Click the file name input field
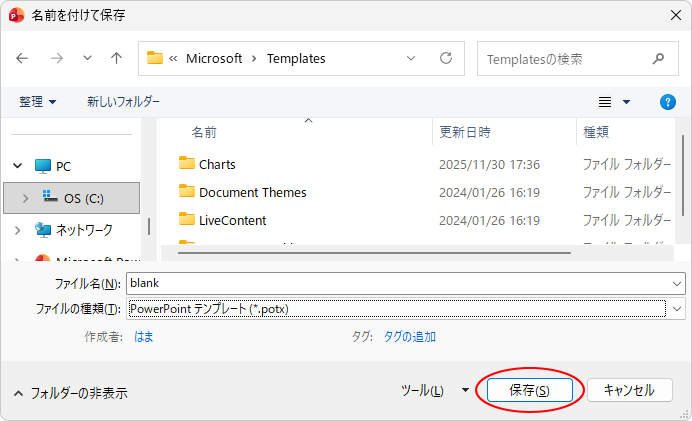Image resolution: width=692 pixels, height=421 pixels. point(400,284)
